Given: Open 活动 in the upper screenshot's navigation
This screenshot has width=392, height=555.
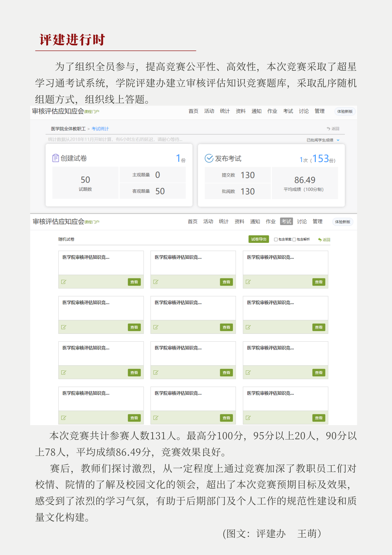Looking at the screenshot, I should 209,111.
